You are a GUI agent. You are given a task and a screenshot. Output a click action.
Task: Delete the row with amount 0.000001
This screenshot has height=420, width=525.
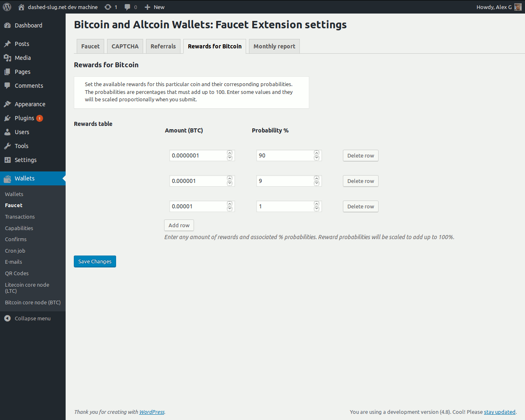(361, 181)
